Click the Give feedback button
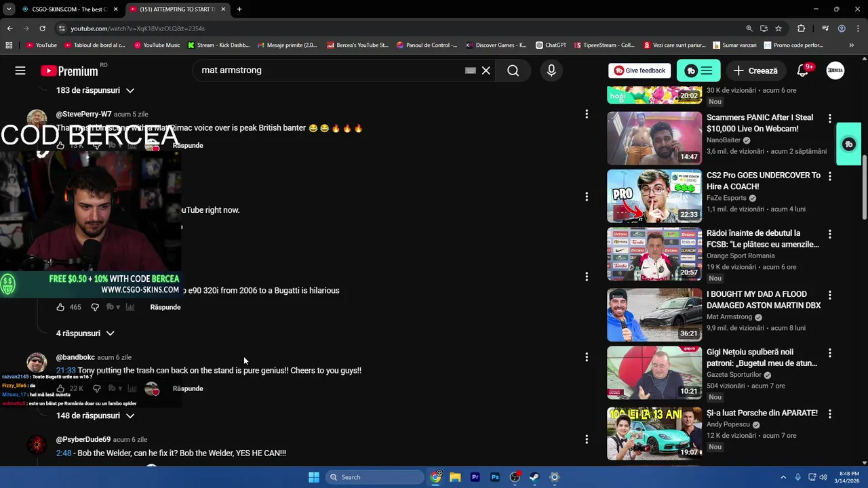Image resolution: width=868 pixels, height=488 pixels. click(639, 70)
